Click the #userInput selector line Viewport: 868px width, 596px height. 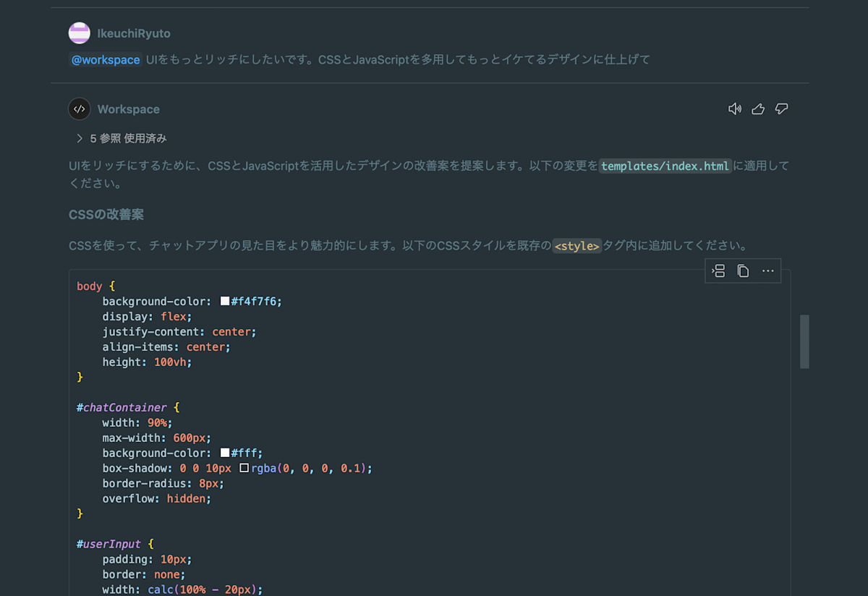pos(115,544)
